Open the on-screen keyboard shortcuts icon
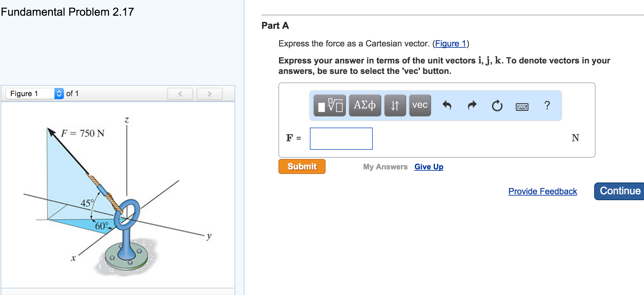 [522, 107]
